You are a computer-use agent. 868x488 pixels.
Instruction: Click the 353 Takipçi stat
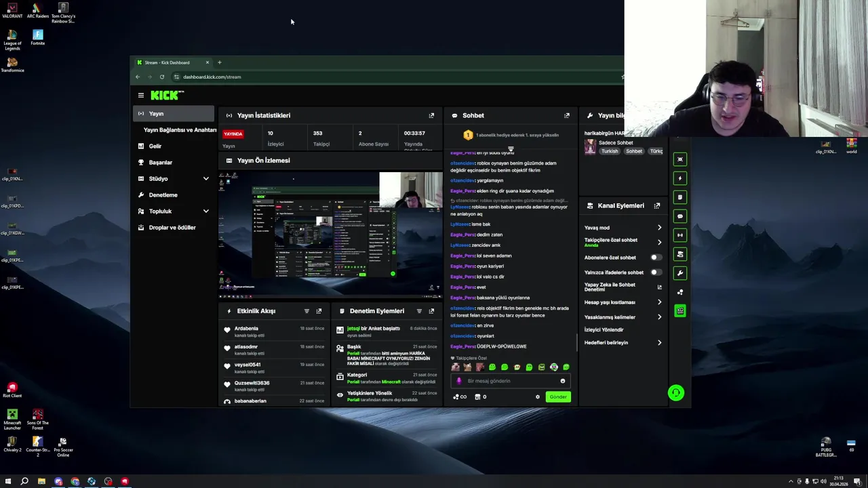point(321,138)
